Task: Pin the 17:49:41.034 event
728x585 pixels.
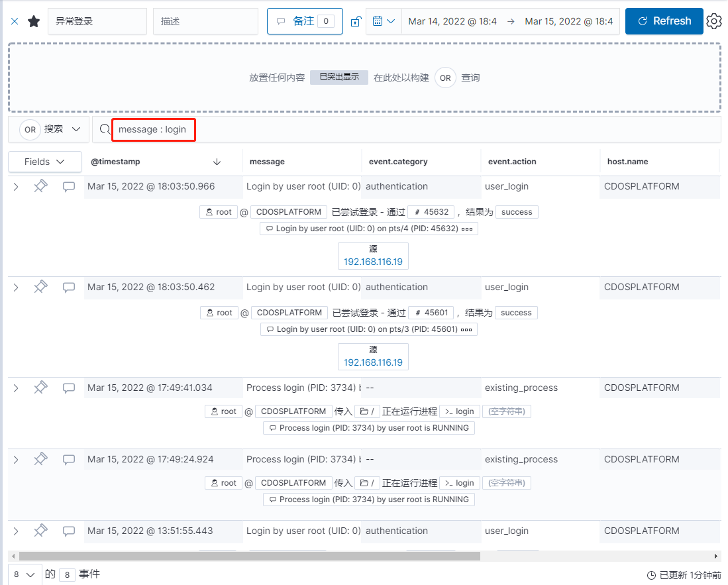Action: (x=40, y=388)
